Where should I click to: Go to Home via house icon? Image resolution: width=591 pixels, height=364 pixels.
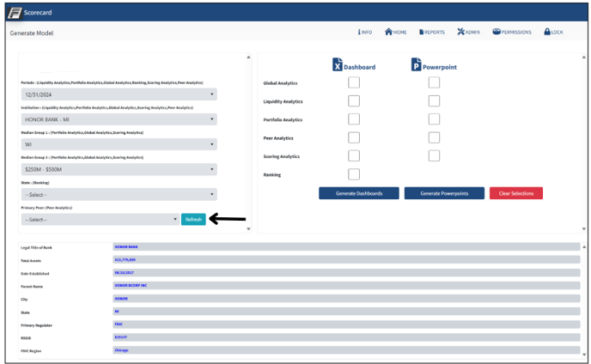(x=389, y=33)
